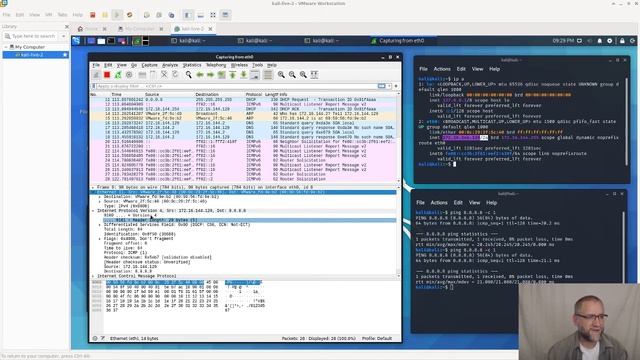
Task: Click the apply display filter arrow button
Action: tap(382, 87)
